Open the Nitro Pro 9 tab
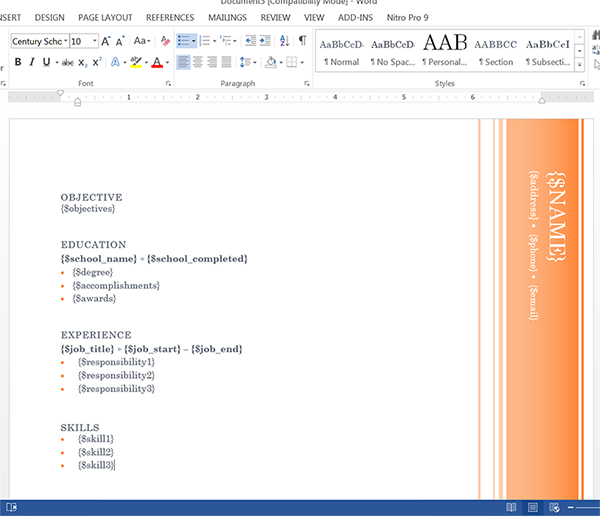Screen dimensions: 600x516 [407, 18]
